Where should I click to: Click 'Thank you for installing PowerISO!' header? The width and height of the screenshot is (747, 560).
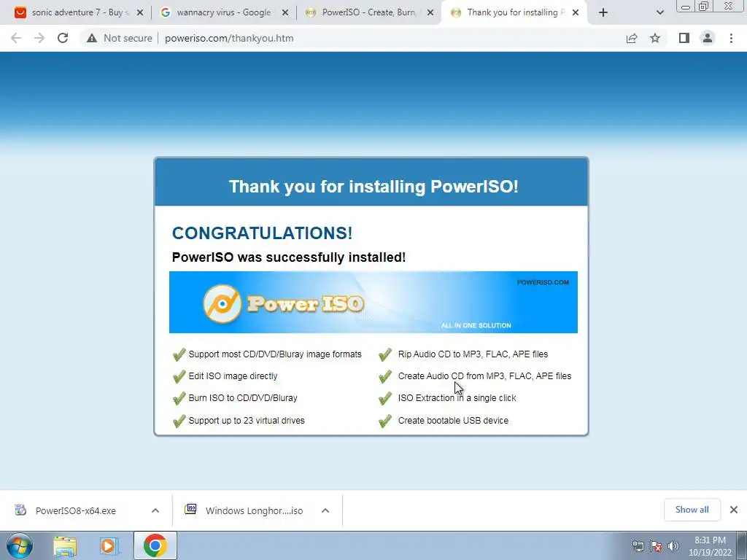pos(373,186)
